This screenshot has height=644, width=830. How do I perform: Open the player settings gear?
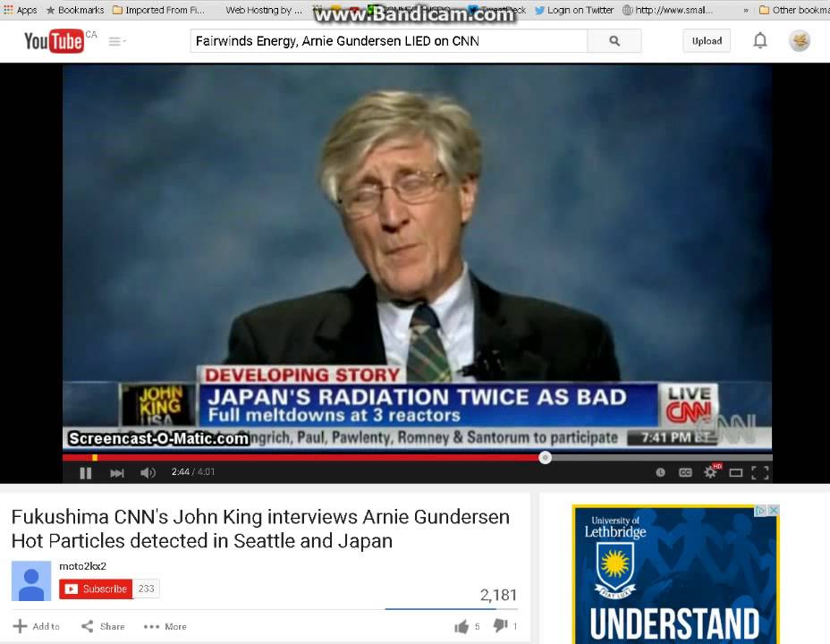pyautogui.click(x=710, y=472)
